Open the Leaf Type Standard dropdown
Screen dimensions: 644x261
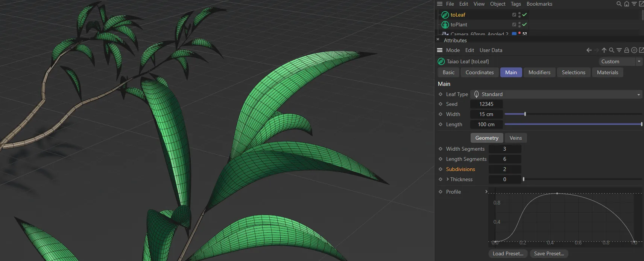[556, 94]
